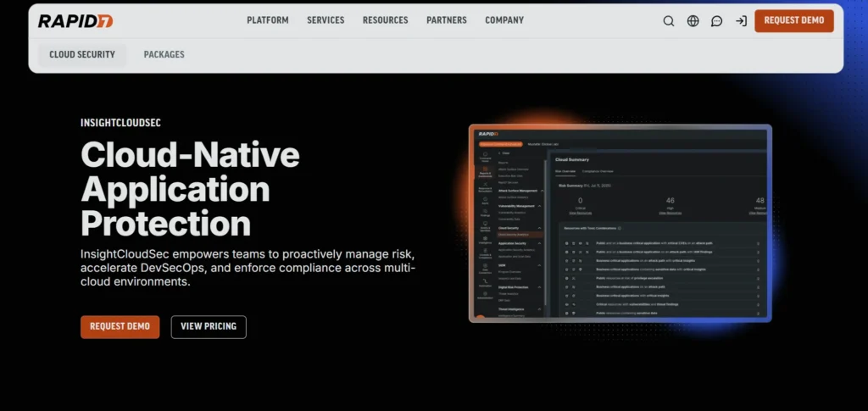Click Intelligence icon in preview sidebar

point(485,240)
